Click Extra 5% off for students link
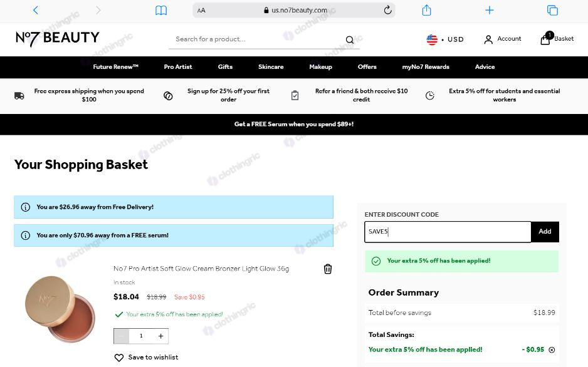588x367 pixels. (x=504, y=95)
